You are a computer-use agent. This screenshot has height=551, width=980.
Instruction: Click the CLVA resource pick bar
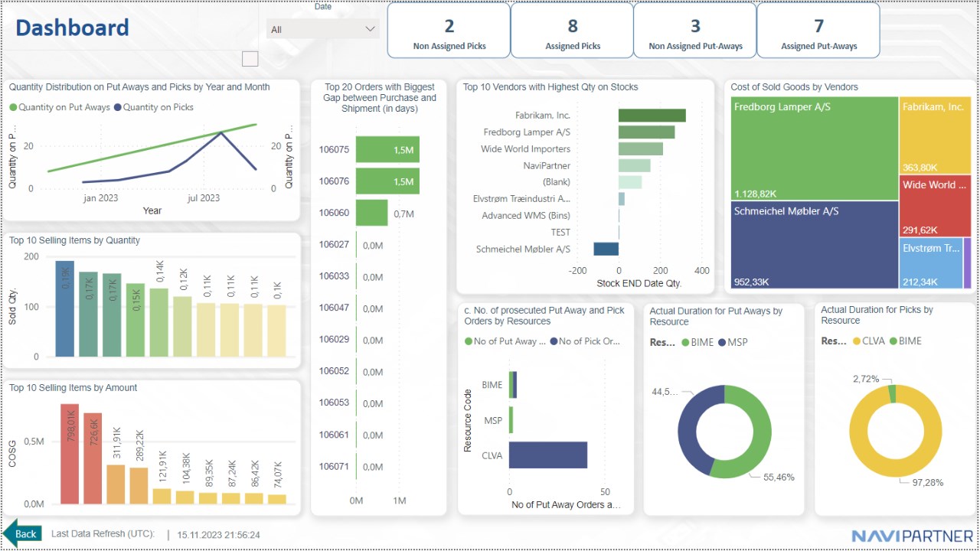[548, 455]
